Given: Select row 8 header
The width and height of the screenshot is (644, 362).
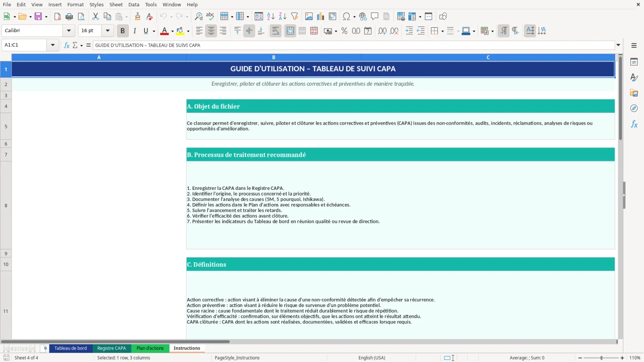Looking at the screenshot, I should click(x=6, y=206).
